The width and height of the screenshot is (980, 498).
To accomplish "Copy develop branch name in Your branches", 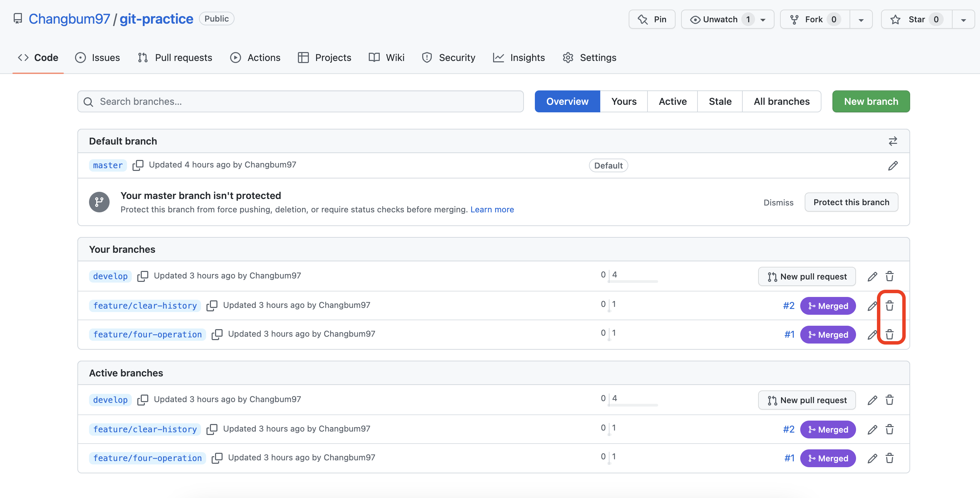I will tap(143, 276).
